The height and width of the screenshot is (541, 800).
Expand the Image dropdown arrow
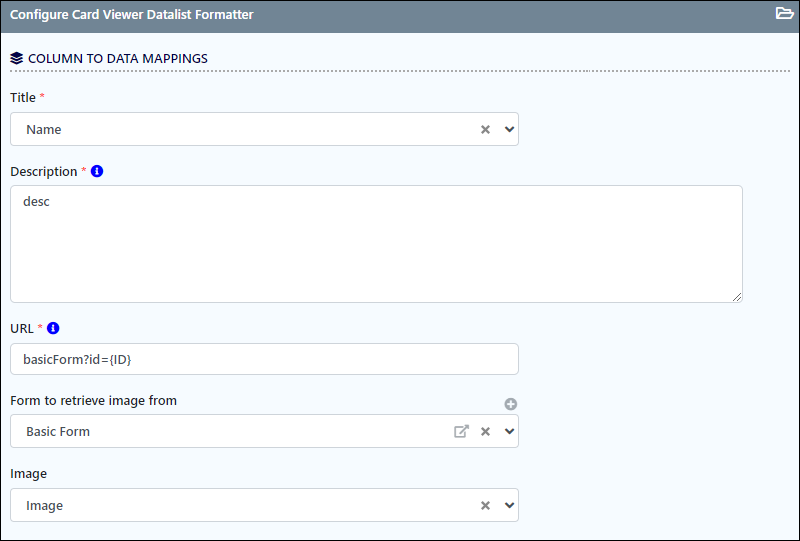509,505
